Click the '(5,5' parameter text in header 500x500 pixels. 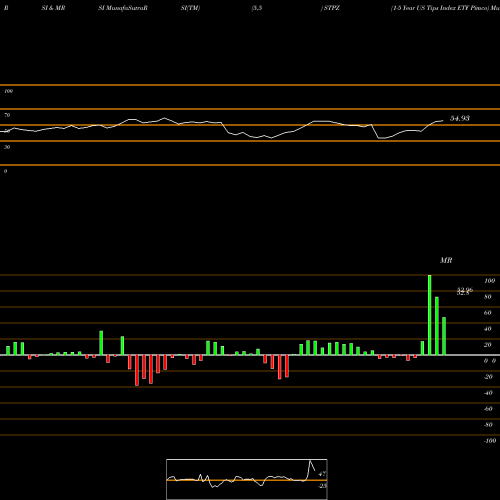click(257, 8)
